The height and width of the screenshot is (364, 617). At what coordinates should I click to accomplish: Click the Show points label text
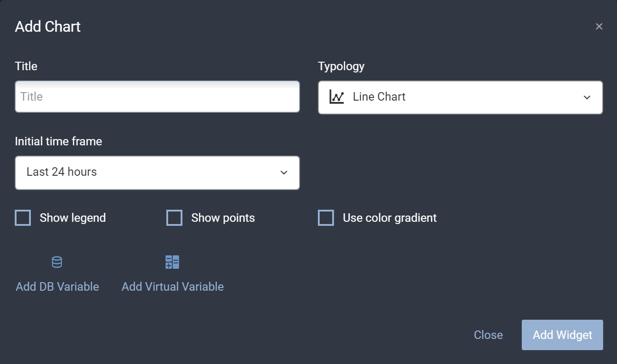223,218
